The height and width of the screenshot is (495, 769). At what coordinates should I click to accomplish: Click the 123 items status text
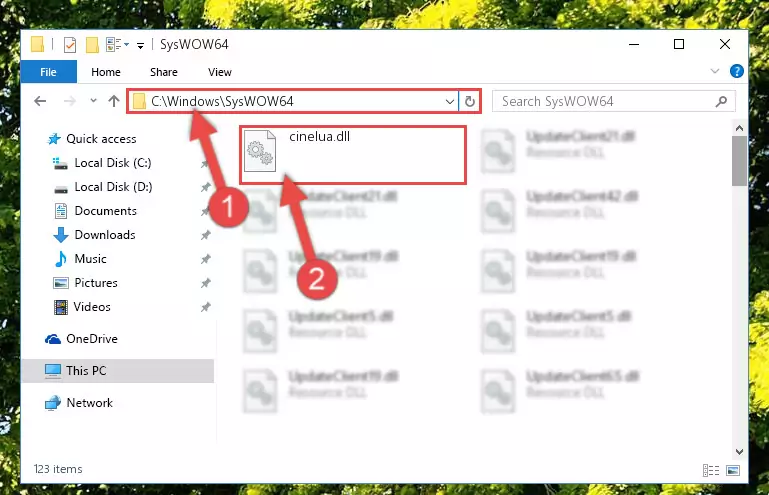point(58,469)
